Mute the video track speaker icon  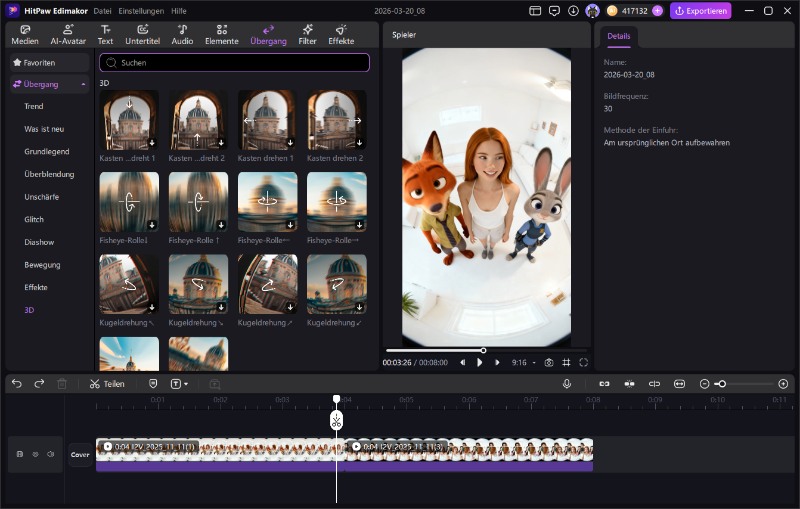pos(50,454)
